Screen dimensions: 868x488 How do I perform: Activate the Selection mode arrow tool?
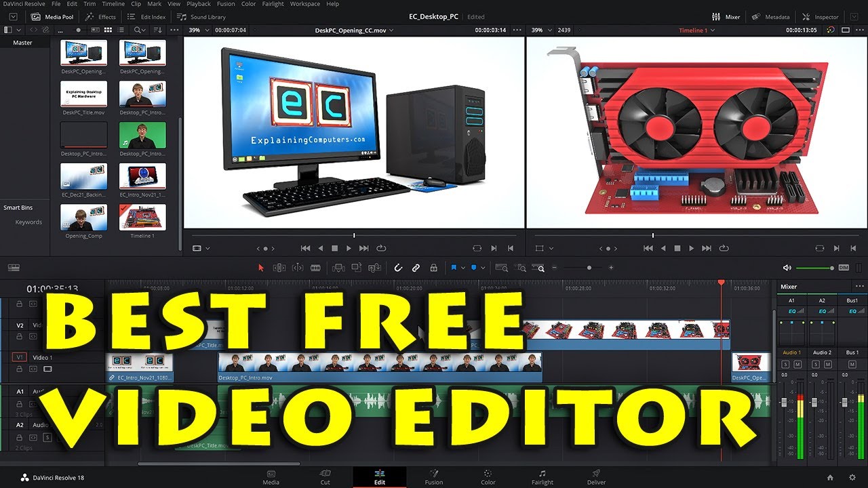[x=261, y=268]
